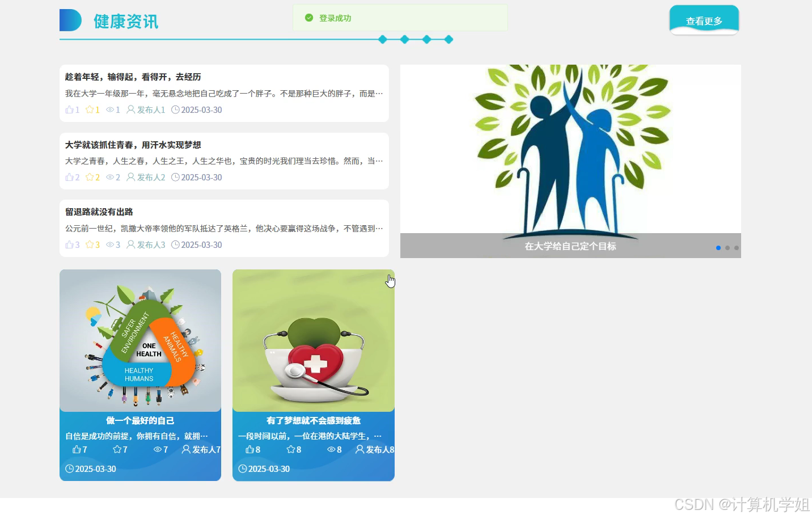Click carousel caption 在大学给自己定个目标
The height and width of the screenshot is (519, 812).
point(570,246)
